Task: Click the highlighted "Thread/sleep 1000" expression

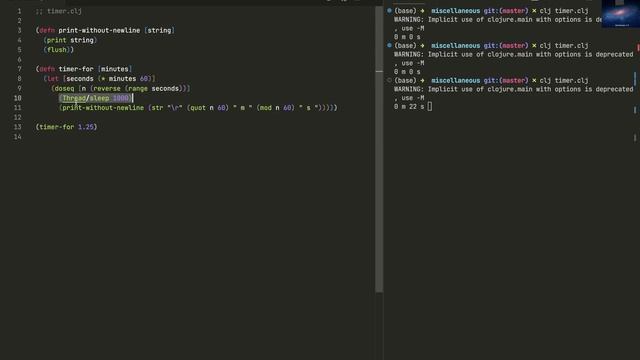Action: (x=96, y=98)
